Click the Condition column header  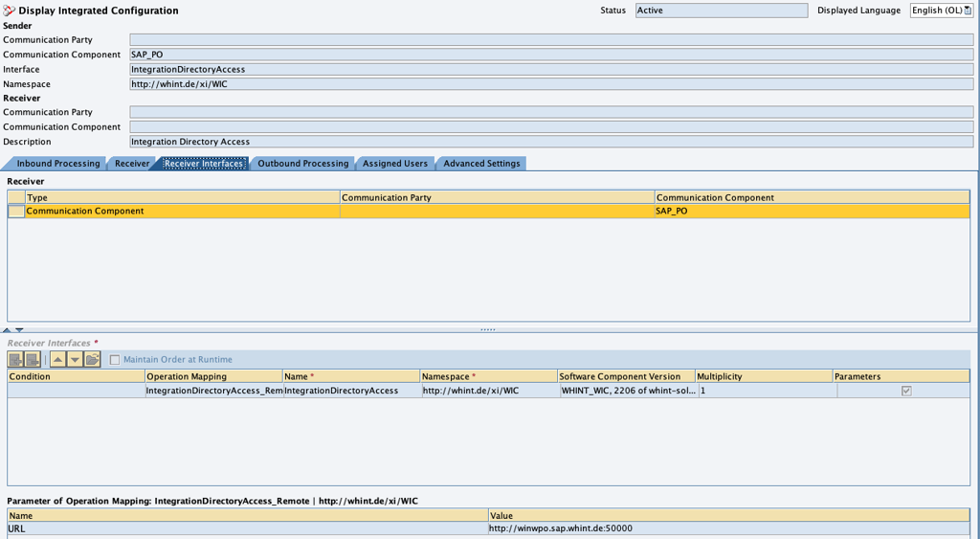(x=76, y=376)
